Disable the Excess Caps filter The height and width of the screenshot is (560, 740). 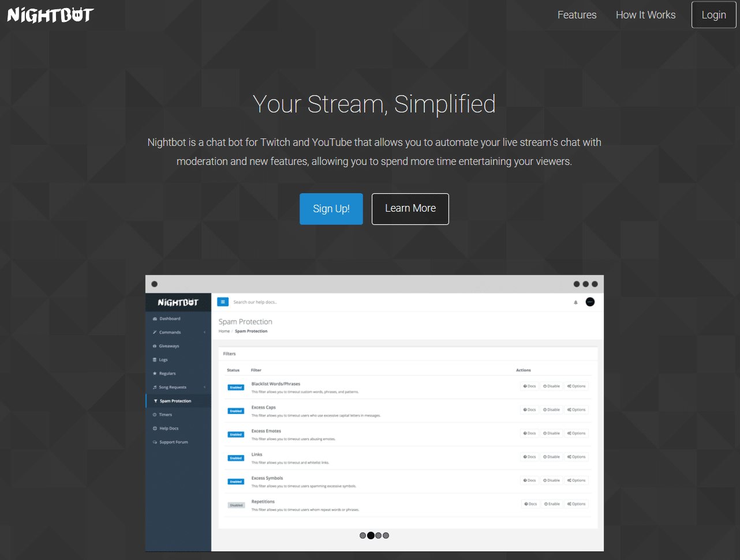pos(551,410)
